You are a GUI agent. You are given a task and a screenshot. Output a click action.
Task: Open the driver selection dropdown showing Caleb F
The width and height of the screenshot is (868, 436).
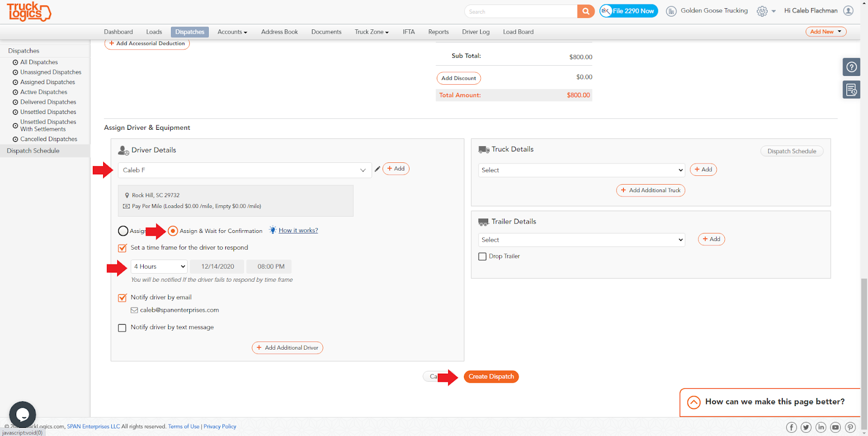[x=245, y=170]
